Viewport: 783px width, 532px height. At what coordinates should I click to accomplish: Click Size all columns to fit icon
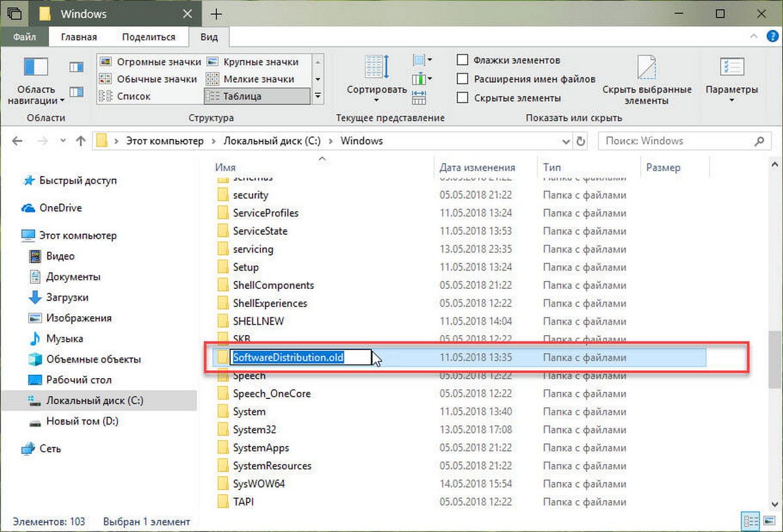pos(419,96)
